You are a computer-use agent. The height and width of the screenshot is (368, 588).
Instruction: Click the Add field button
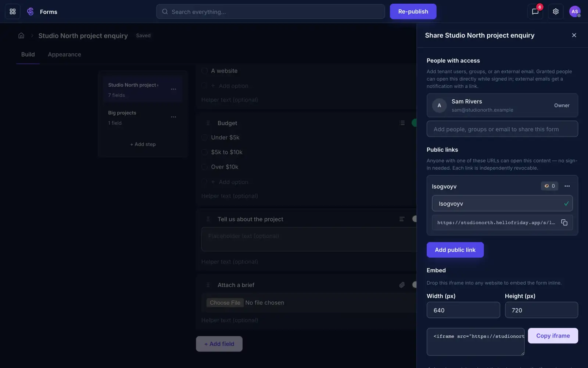[219, 344]
